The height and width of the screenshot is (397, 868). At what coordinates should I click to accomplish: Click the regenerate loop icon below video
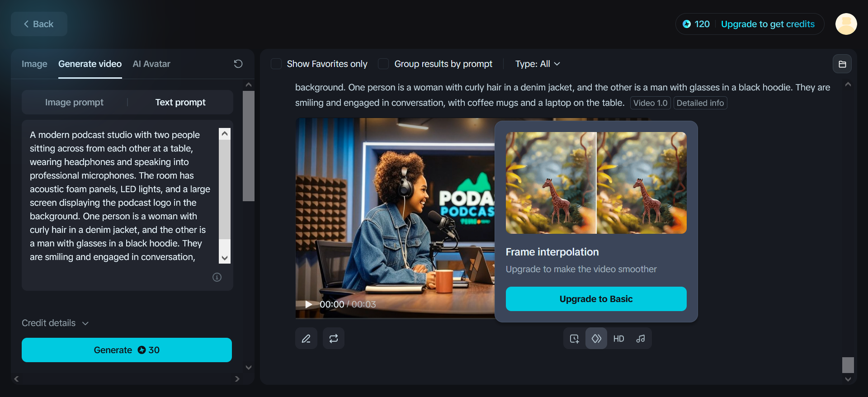click(x=334, y=339)
